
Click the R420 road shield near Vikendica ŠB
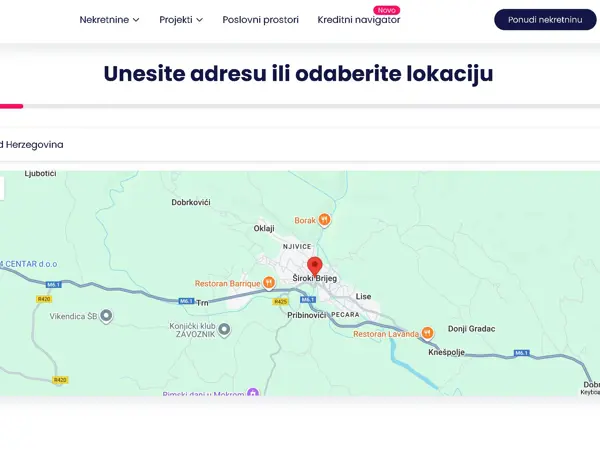tap(44, 299)
